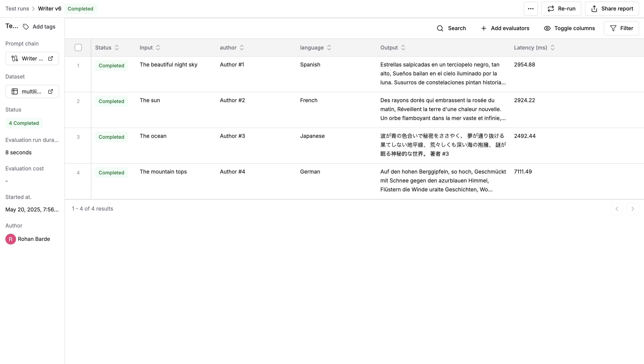Sort by the Input column

(158, 48)
